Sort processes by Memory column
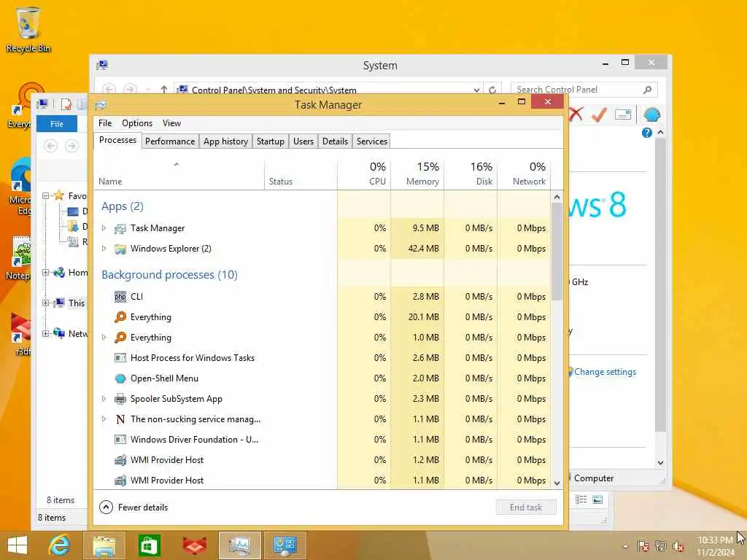The height and width of the screenshot is (560, 747). click(x=417, y=175)
